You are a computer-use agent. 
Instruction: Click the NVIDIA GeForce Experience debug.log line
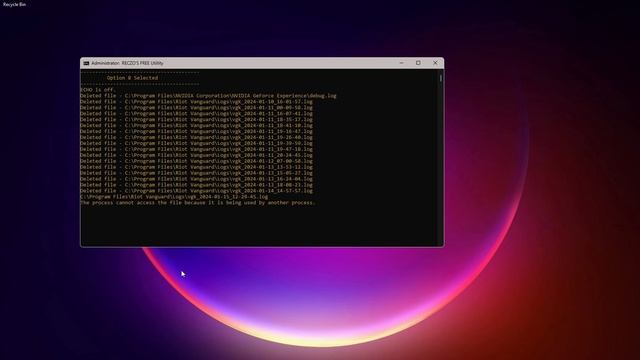(x=208, y=96)
